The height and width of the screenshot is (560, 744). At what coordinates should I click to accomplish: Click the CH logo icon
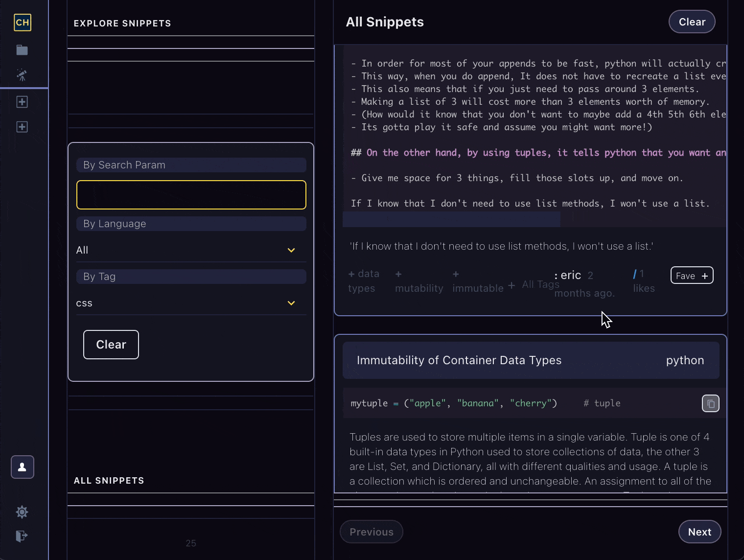tap(23, 23)
